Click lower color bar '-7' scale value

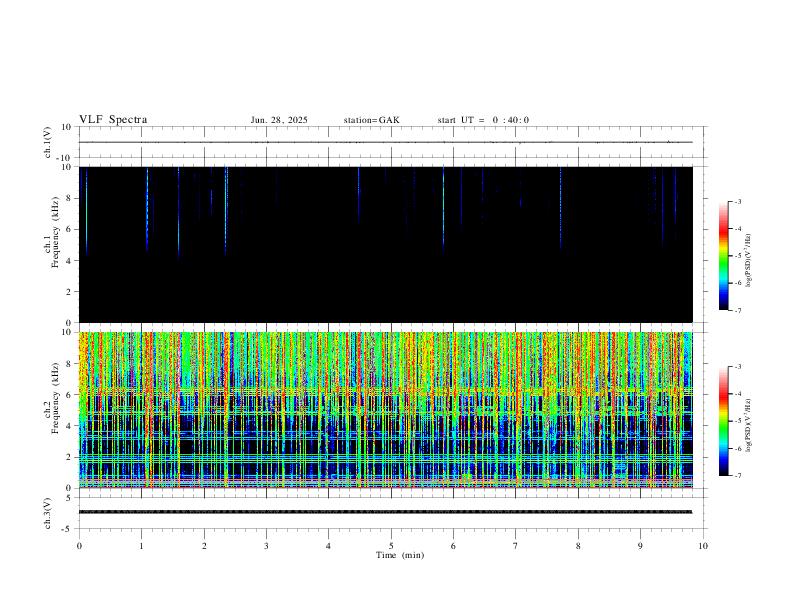pyautogui.click(x=737, y=476)
